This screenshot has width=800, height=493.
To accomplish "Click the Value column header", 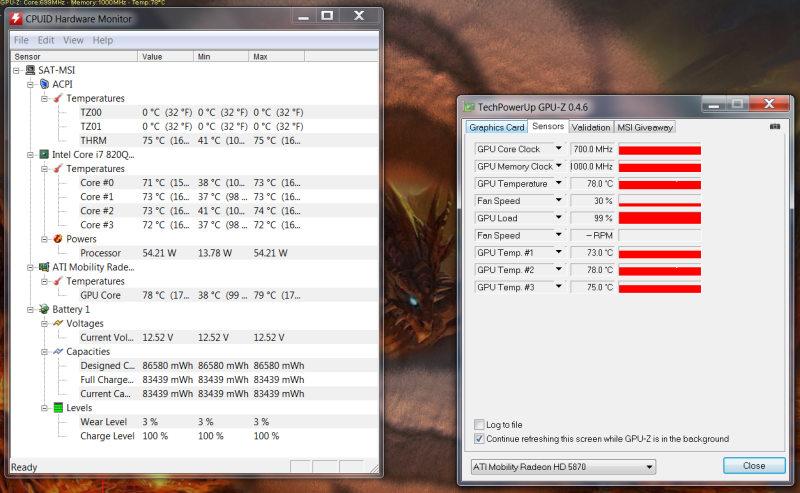I will (165, 57).
